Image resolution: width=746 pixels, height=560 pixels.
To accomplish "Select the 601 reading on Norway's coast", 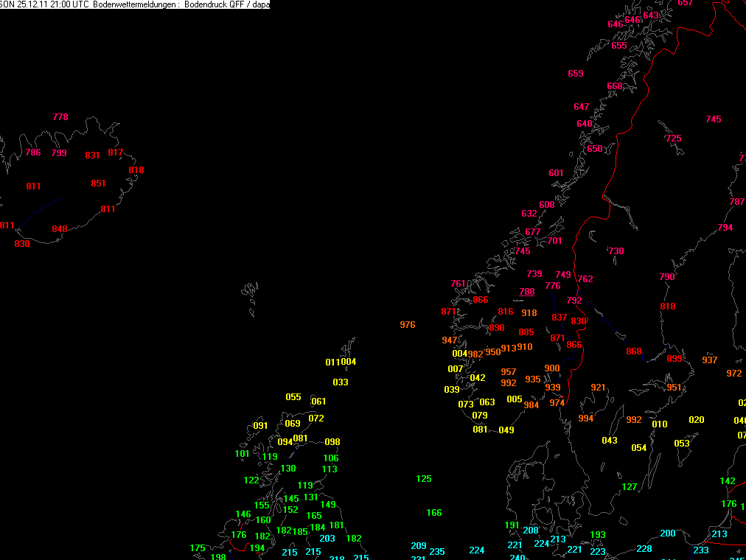I will coord(556,173).
